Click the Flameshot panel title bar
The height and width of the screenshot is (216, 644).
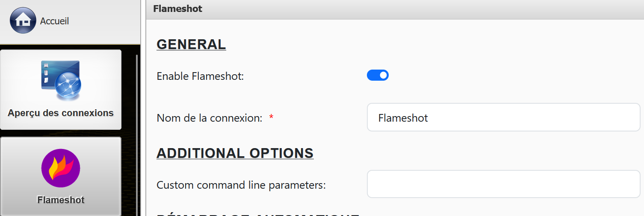coord(385,9)
